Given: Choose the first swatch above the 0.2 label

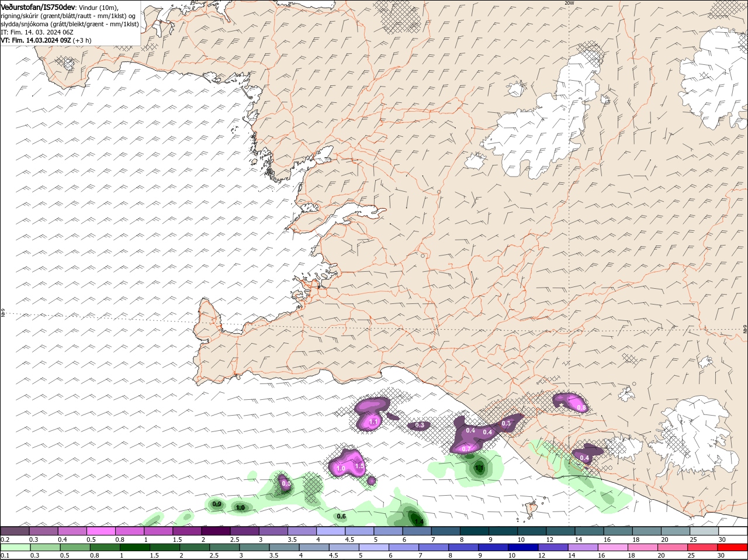Looking at the screenshot, I should pos(15,531).
